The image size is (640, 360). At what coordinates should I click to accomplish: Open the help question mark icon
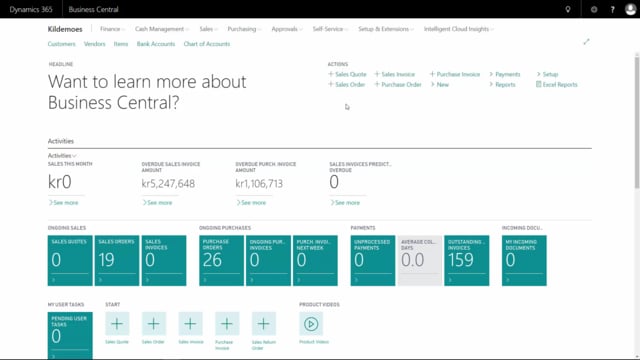pos(612,9)
